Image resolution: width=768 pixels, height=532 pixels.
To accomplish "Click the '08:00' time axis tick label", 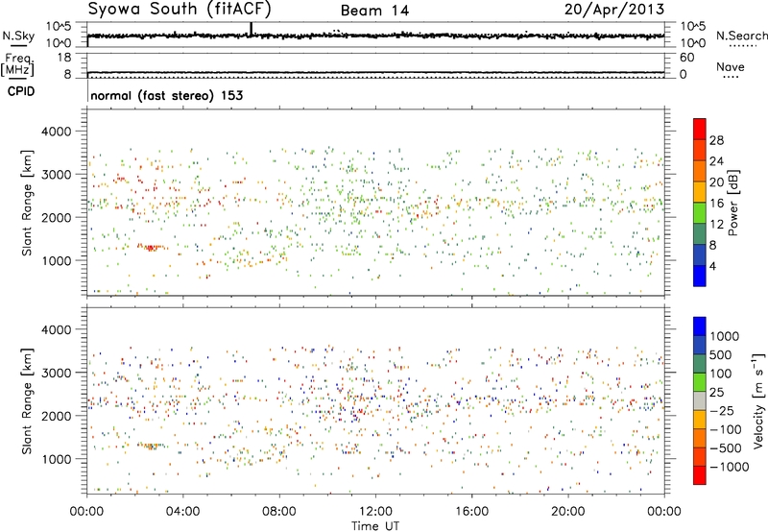I will [x=279, y=512].
